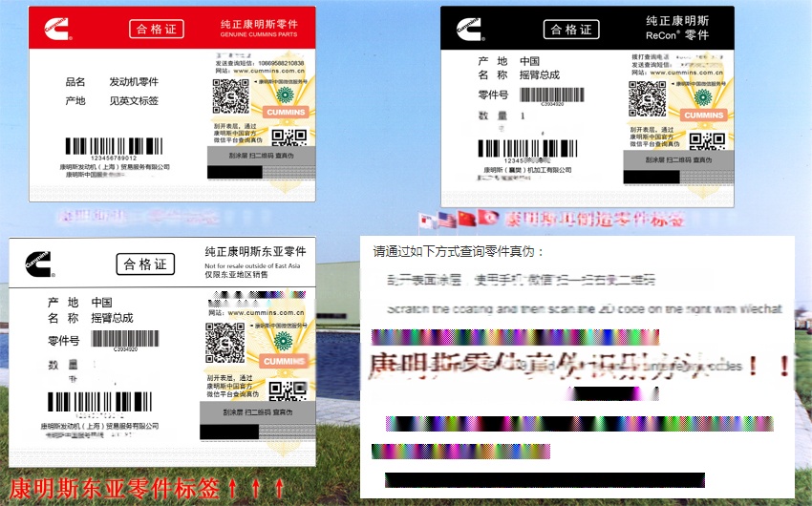The image size is (812, 506).
Task: Click the 仅限东亚地区销售 text
Action: pos(236,274)
